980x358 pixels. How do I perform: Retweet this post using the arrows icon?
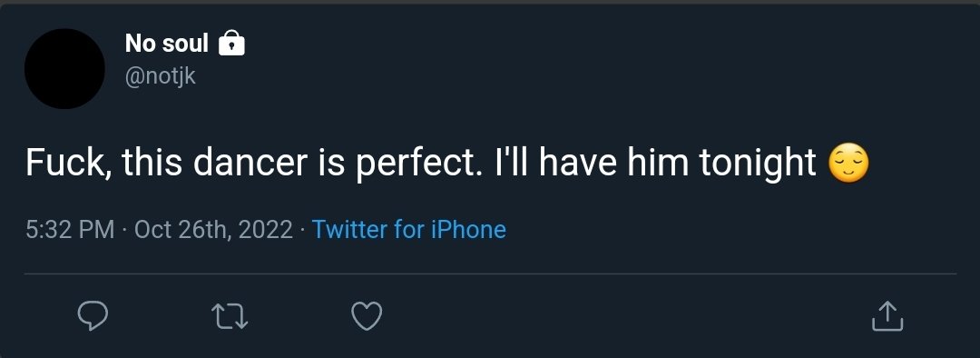click(230, 316)
